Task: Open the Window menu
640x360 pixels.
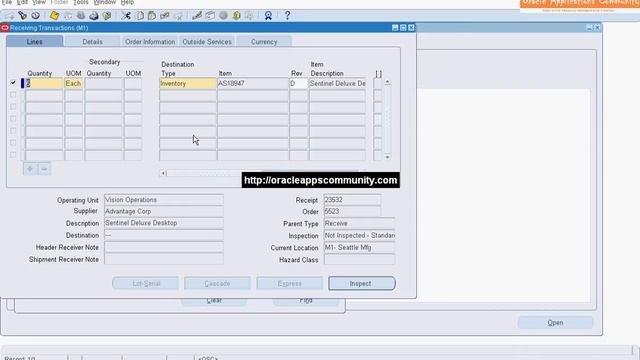Action: coord(104,2)
